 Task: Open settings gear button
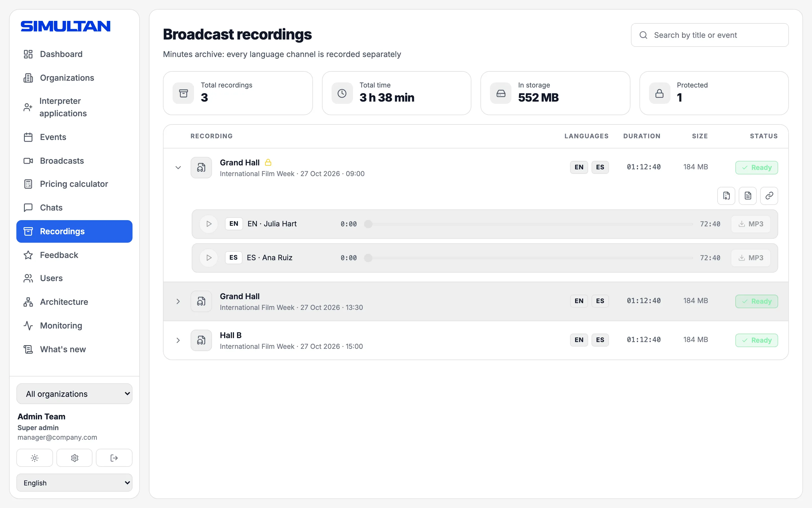click(x=74, y=457)
